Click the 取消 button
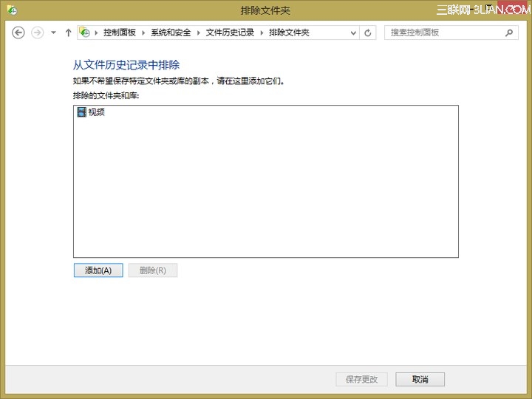 (x=420, y=379)
